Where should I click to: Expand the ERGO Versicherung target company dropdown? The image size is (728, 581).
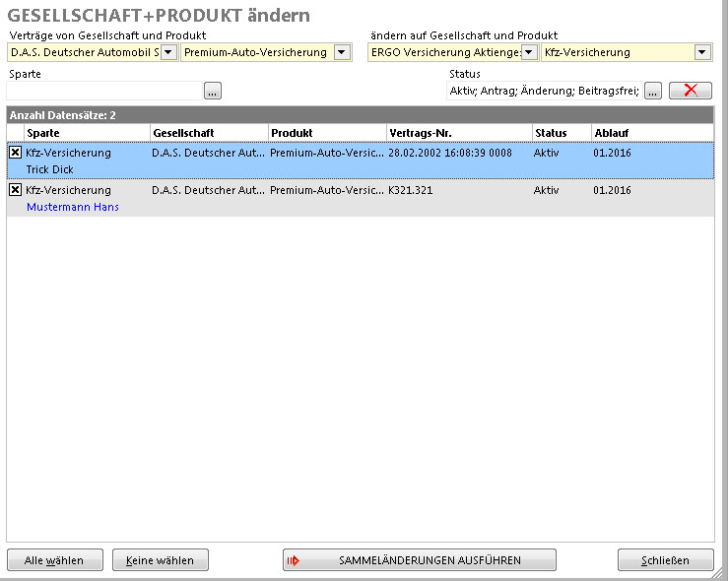click(x=529, y=52)
